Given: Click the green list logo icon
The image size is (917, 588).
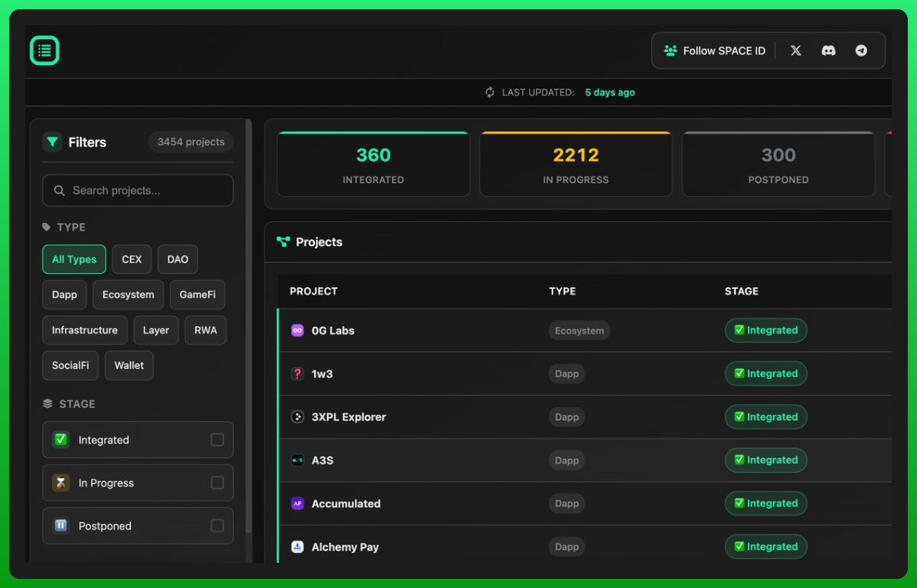Looking at the screenshot, I should [44, 50].
